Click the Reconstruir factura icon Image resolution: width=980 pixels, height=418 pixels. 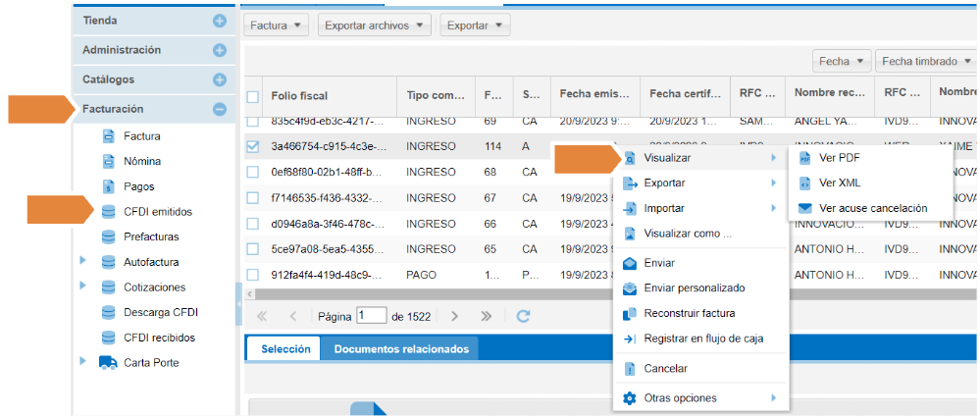(630, 314)
